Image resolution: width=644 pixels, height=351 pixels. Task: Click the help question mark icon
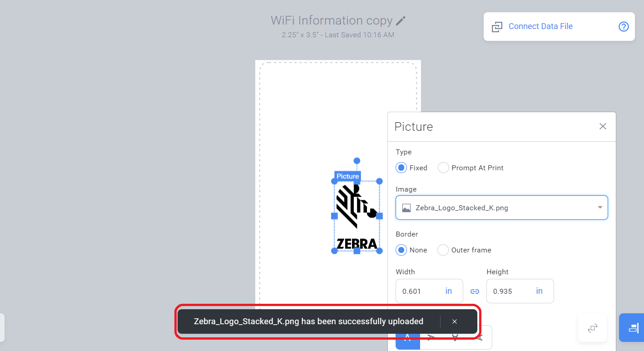point(624,26)
